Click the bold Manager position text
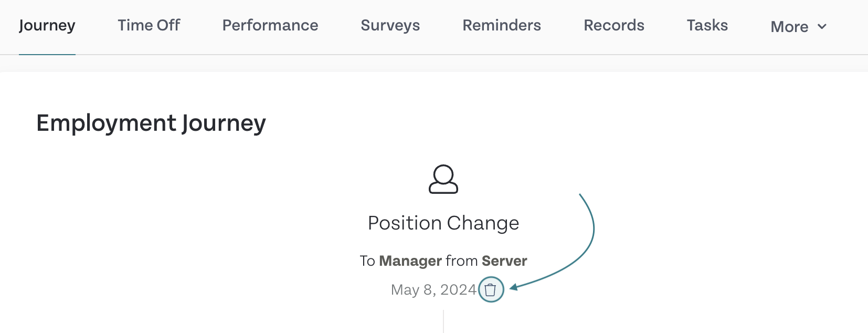Viewport: 868px width, 333px height. (410, 261)
